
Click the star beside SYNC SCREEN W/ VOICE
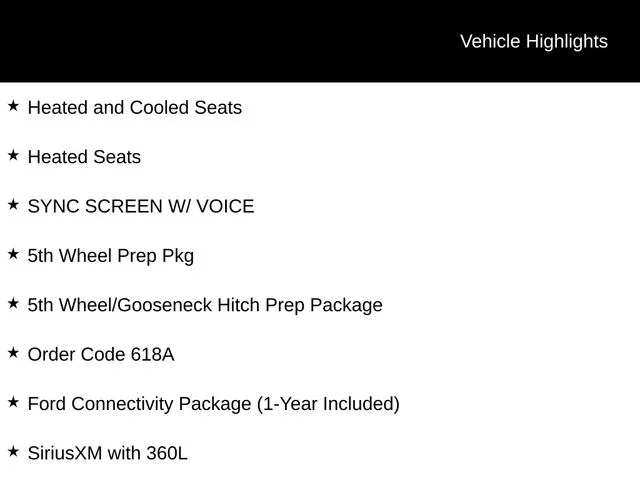13,204
